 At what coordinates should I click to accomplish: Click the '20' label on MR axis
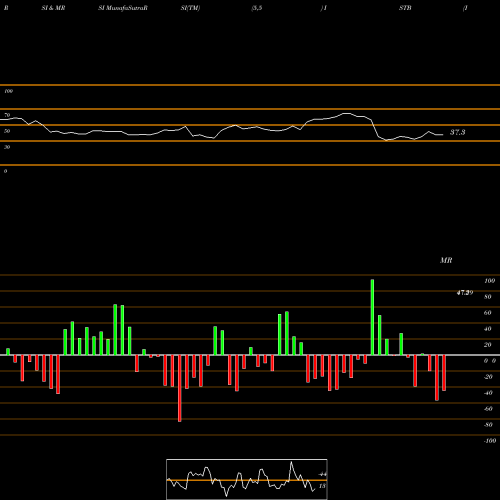coord(488,345)
